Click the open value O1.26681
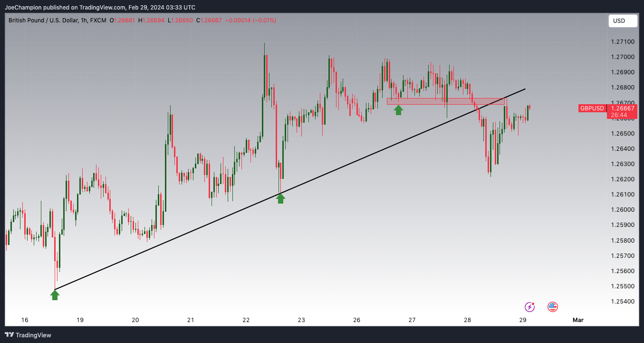 122,20
